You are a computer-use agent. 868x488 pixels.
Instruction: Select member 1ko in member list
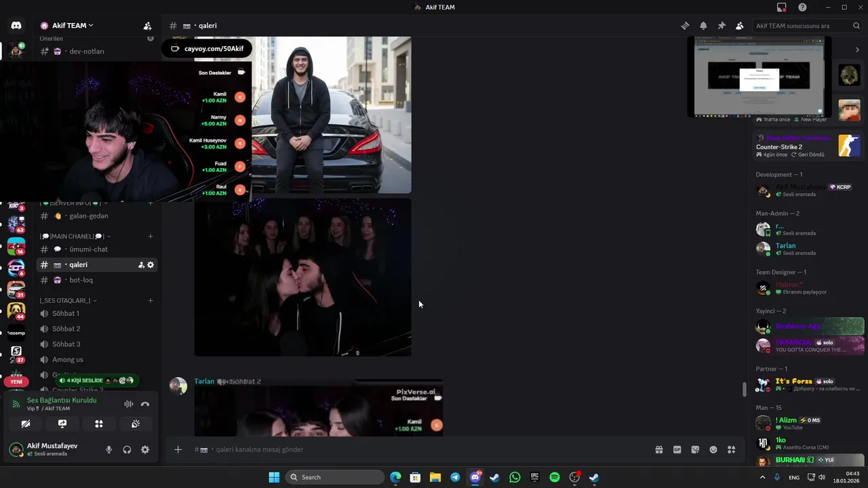(807, 443)
